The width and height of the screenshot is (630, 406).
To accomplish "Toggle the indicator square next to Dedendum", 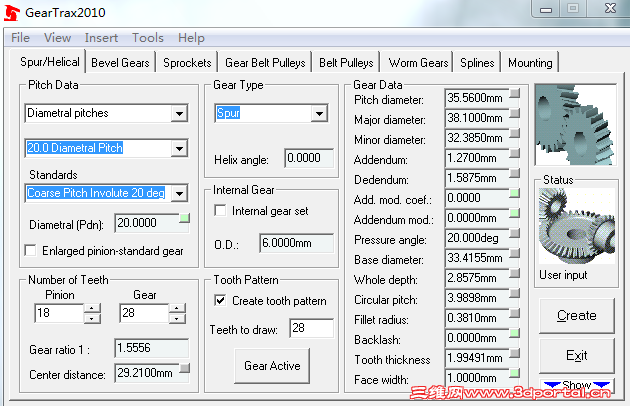I will pyautogui.click(x=515, y=173).
